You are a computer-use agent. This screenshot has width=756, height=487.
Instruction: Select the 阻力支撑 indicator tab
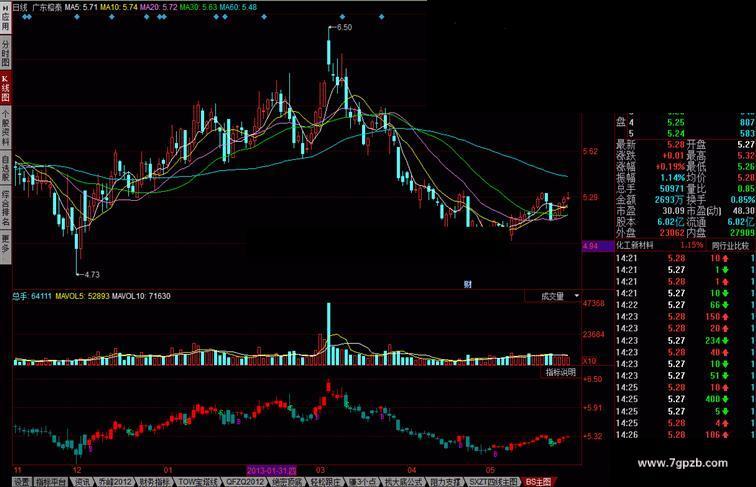click(x=446, y=482)
